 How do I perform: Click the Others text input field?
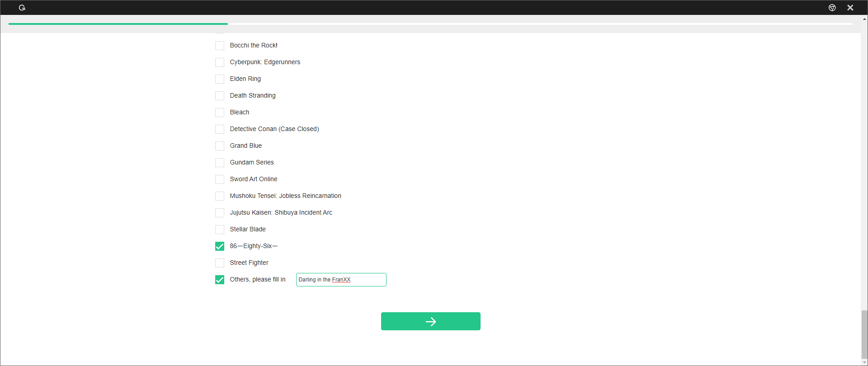click(x=341, y=280)
